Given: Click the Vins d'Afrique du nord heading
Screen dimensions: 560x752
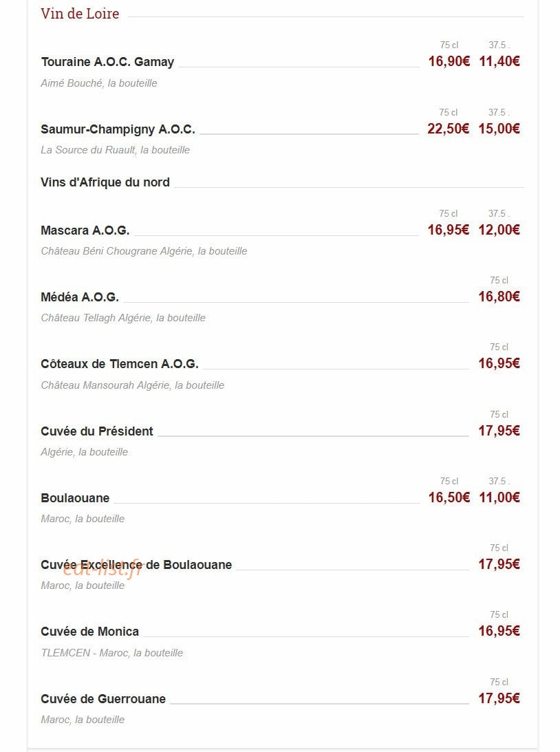Looking at the screenshot, I should point(105,182).
